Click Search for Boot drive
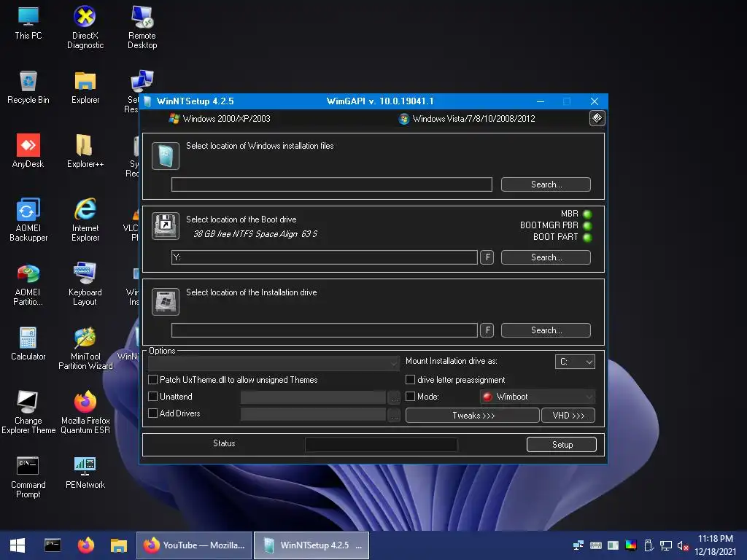Viewport: 747px width, 560px height. pyautogui.click(x=546, y=257)
